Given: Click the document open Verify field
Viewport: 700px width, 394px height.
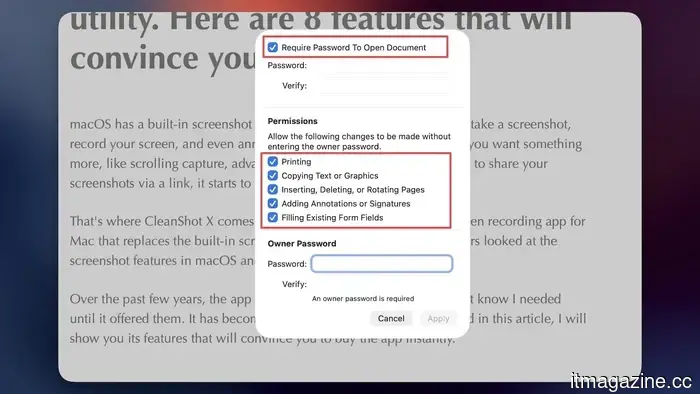Looking at the screenshot, I should click(x=382, y=86).
